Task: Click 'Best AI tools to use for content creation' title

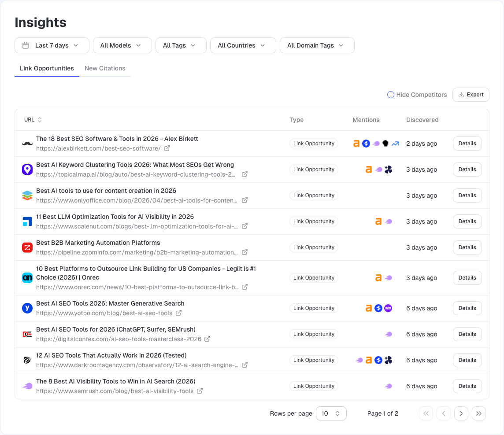Action: click(106, 191)
